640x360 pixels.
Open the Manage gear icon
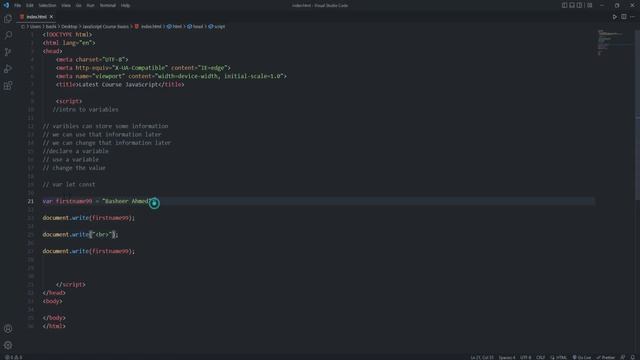(8, 345)
